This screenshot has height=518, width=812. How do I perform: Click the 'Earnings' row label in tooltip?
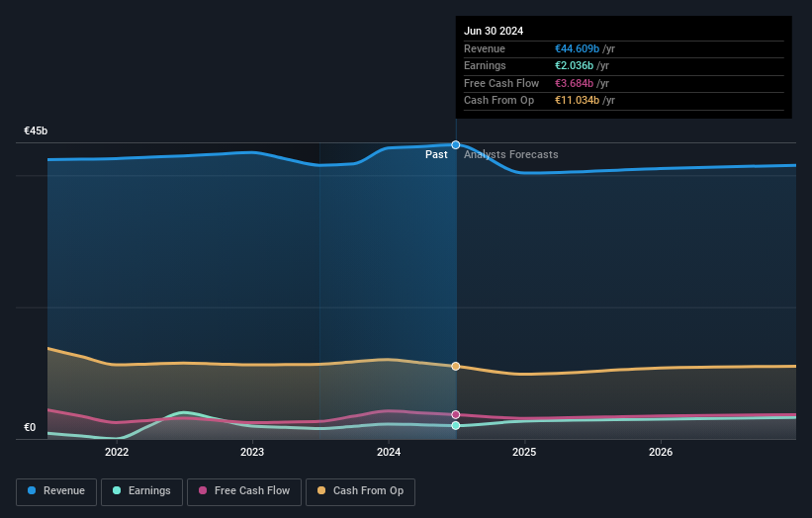pos(485,65)
